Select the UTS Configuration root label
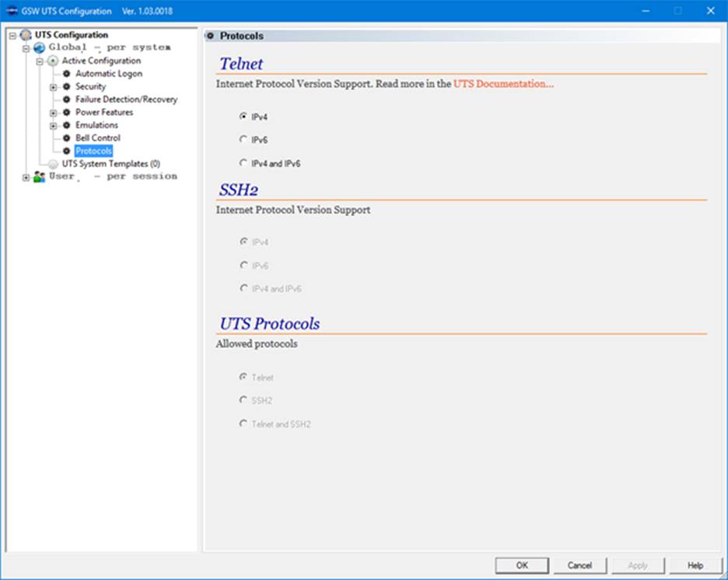 coord(71,35)
